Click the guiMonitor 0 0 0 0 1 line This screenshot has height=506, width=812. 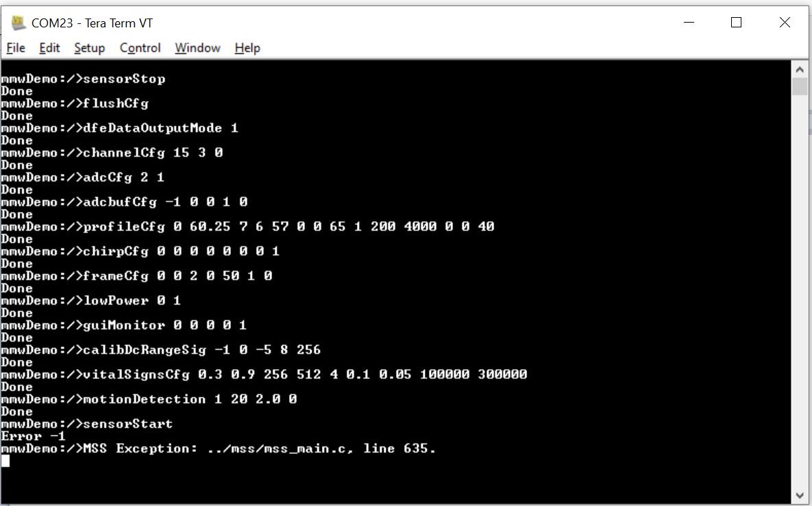(x=124, y=325)
